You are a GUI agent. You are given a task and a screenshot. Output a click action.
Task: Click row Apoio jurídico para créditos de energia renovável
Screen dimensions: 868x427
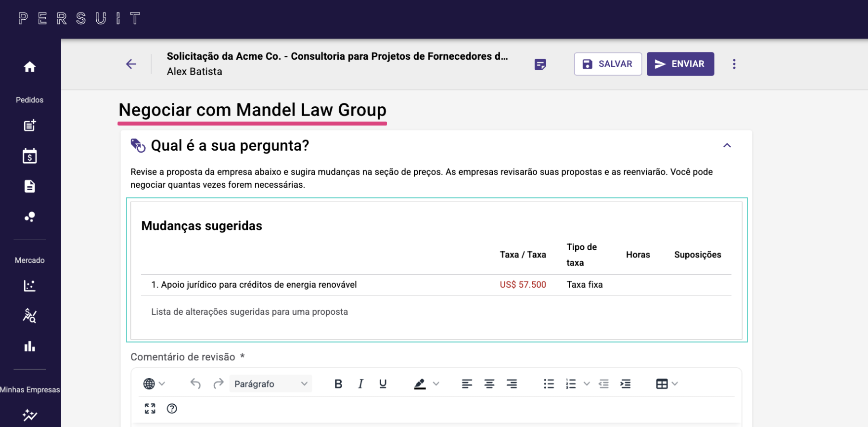436,285
